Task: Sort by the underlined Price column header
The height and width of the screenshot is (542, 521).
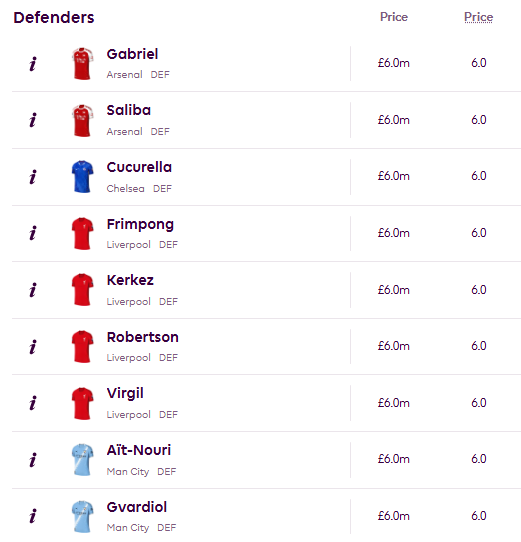Action: 478,17
